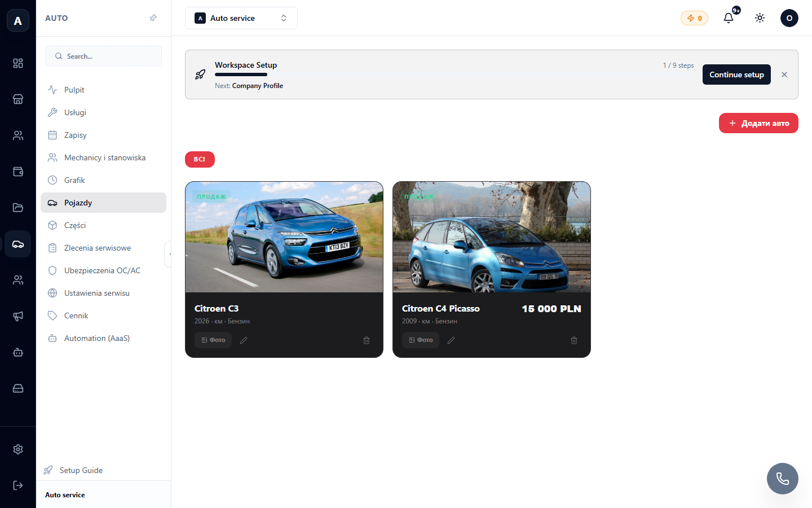Open Zapisy in the sidebar
Screen dimensions: 812x508
point(103,135)
